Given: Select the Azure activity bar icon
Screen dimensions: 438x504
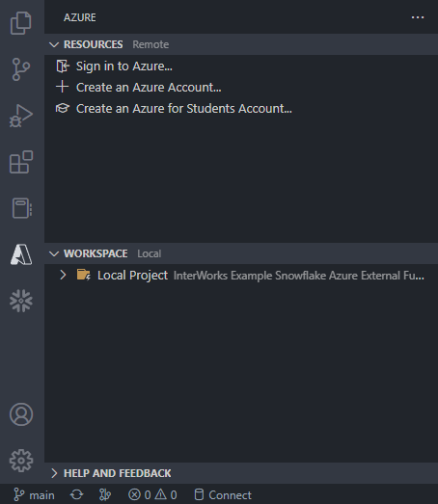Looking at the screenshot, I should pyautogui.click(x=21, y=254).
